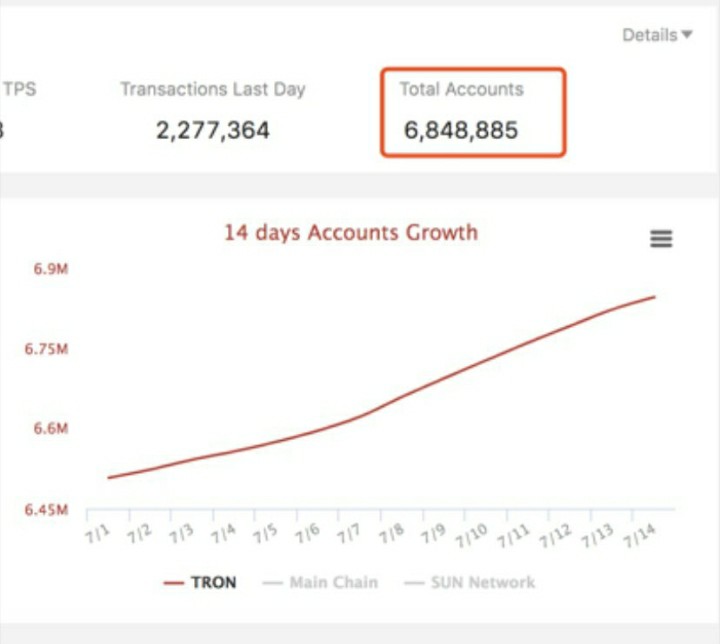Click the Transactions Last Day label

click(213, 89)
